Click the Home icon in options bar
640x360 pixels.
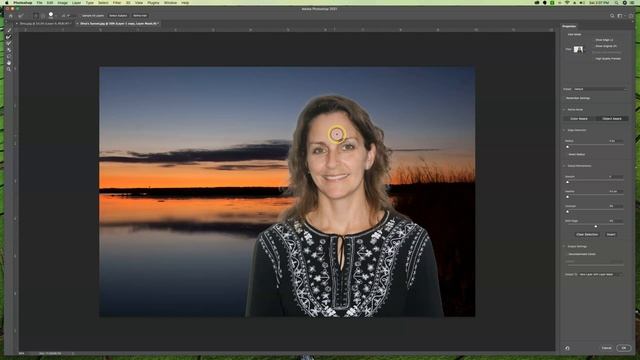(11, 16)
